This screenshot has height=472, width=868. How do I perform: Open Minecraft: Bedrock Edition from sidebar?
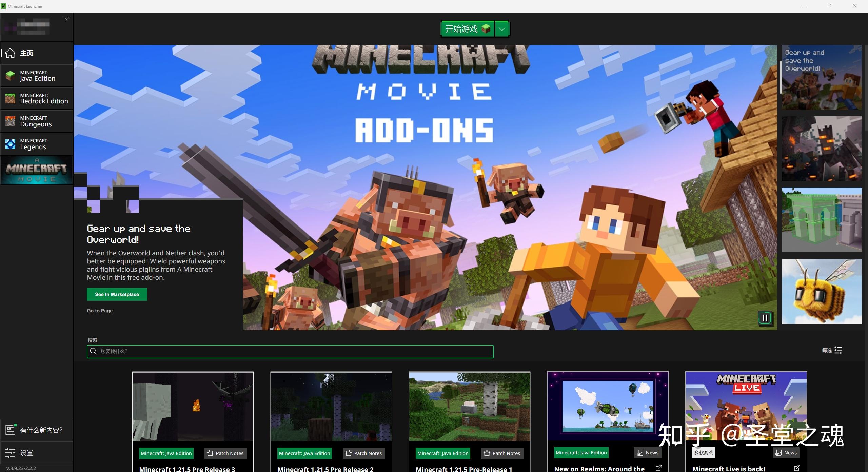pos(36,98)
